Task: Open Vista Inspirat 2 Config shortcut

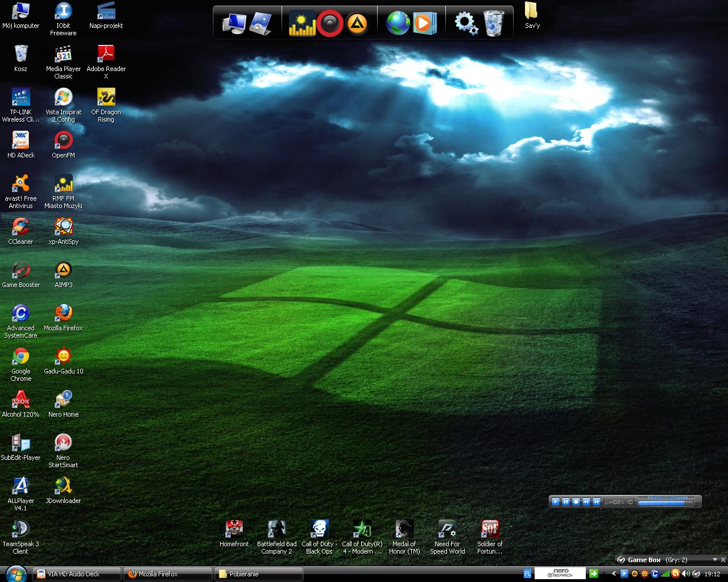Action: [63, 105]
